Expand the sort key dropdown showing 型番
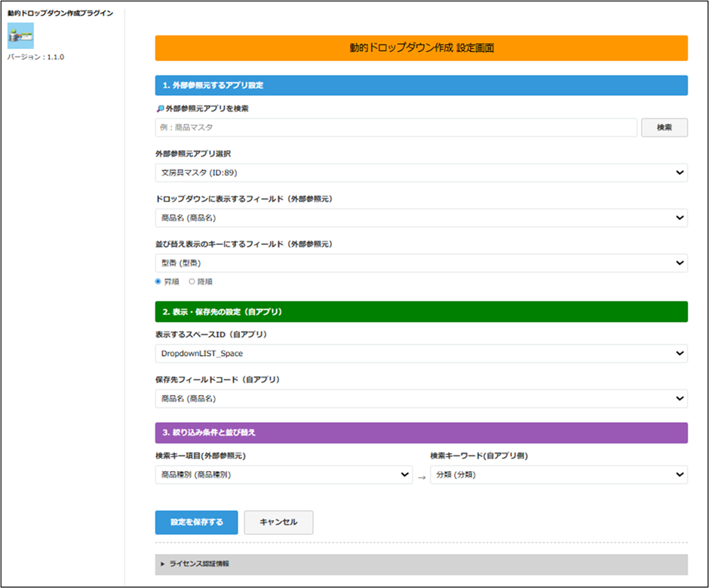 [421, 263]
